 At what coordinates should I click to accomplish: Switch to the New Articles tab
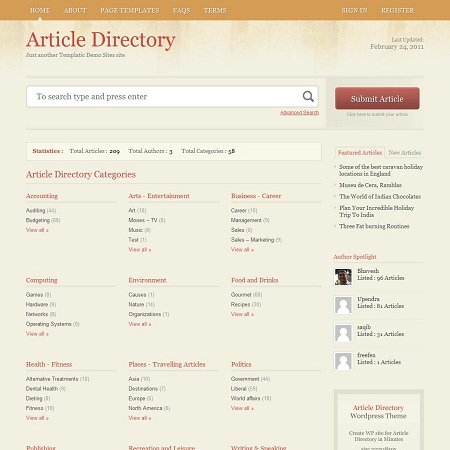click(x=405, y=152)
